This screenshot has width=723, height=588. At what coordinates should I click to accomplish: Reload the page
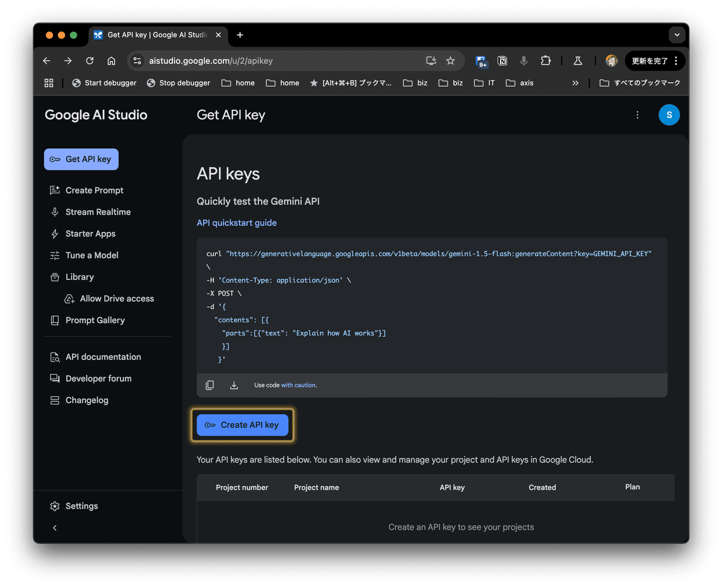tap(90, 61)
